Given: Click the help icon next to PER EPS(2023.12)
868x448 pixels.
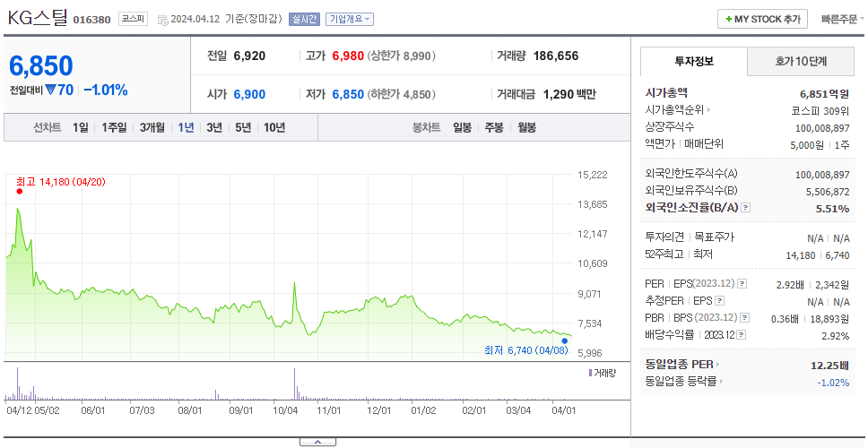Looking at the screenshot, I should click(x=742, y=284).
